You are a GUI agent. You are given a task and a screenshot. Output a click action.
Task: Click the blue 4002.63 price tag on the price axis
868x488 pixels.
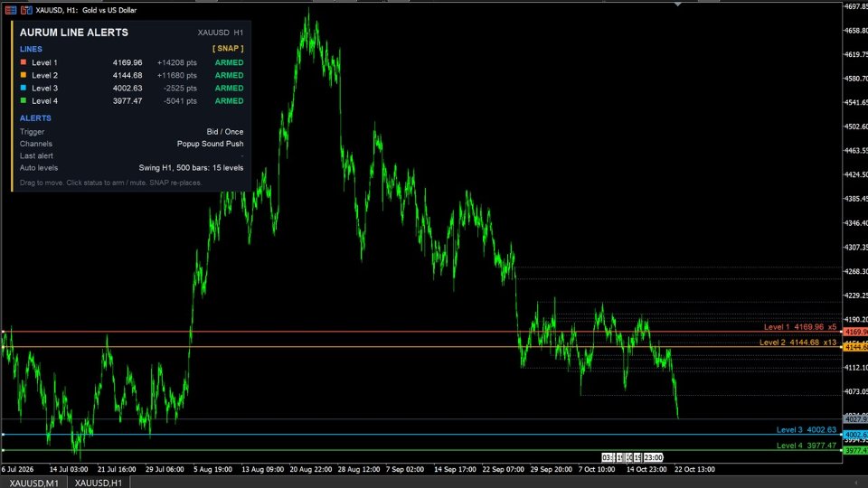click(855, 435)
